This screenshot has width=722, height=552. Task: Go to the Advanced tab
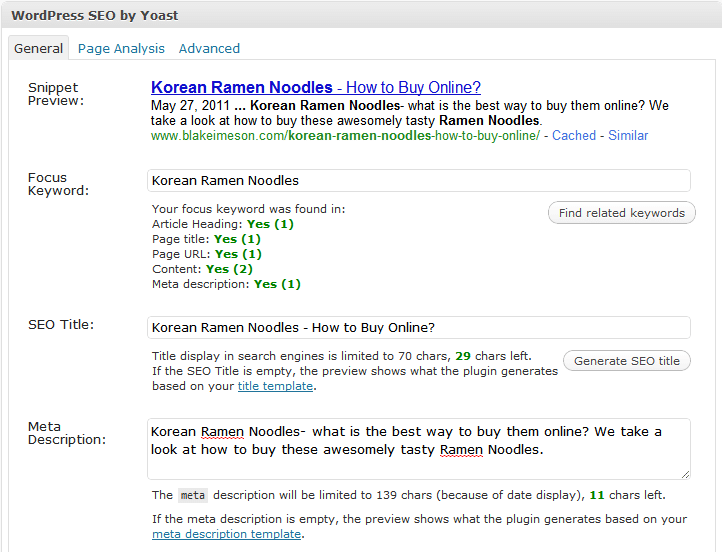point(209,48)
